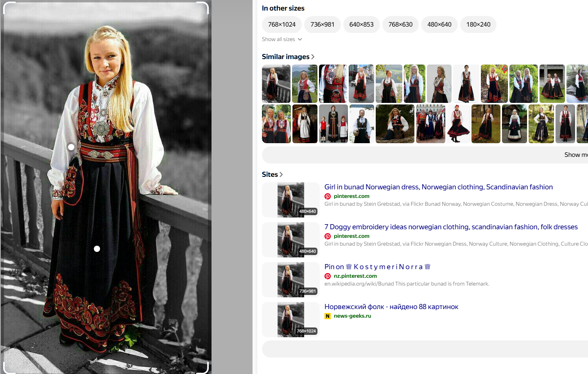Viewport: 588px width, 374px height.
Task: Click the news-geeks.ru yellow N favicon
Action: pyautogui.click(x=328, y=316)
